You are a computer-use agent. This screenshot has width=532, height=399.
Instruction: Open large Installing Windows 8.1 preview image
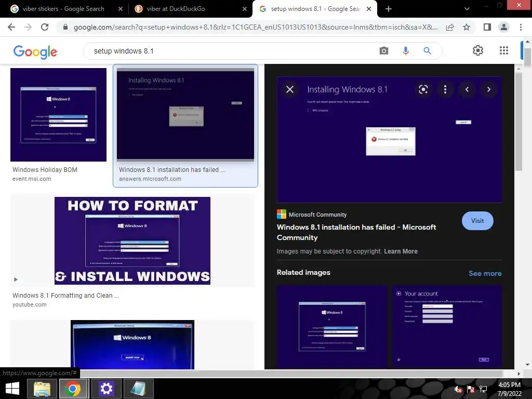click(x=389, y=140)
